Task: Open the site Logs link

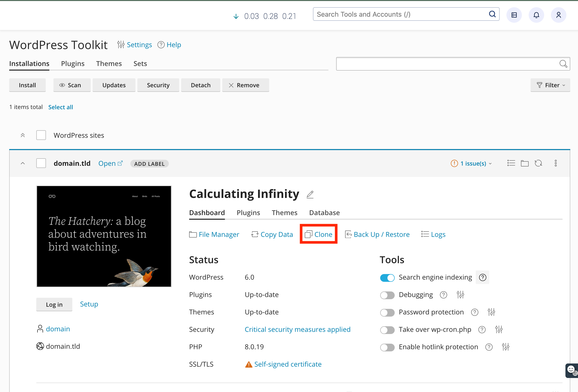Action: coord(433,234)
